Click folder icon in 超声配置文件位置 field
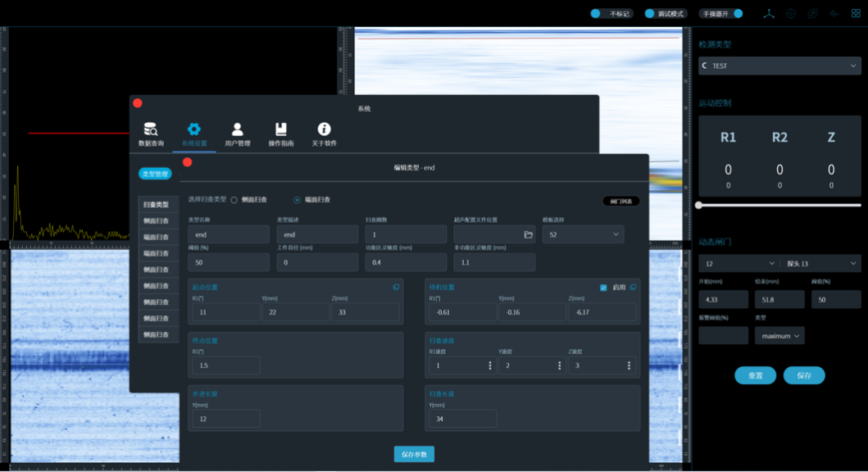This screenshot has width=868, height=472. 528,234
